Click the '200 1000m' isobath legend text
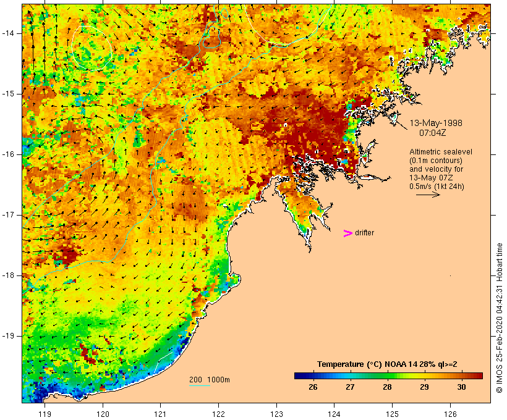This screenshot has width=507, height=420. pos(210,380)
